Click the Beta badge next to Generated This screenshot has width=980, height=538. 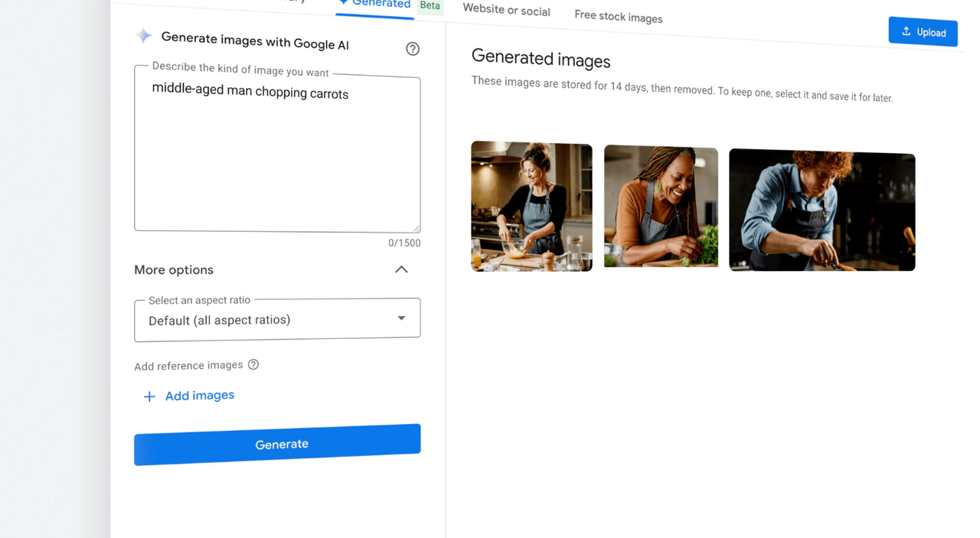click(x=430, y=5)
